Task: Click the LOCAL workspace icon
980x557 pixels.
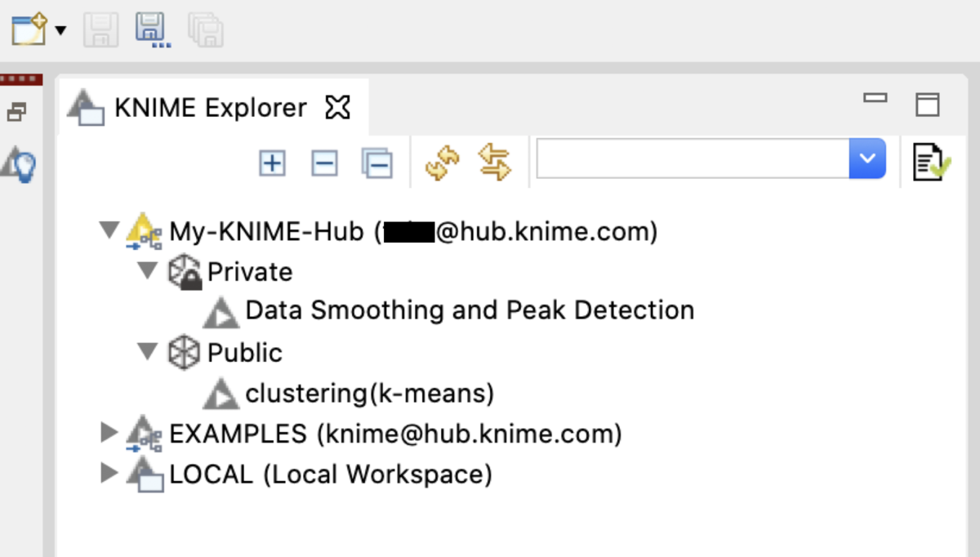Action: [x=144, y=474]
